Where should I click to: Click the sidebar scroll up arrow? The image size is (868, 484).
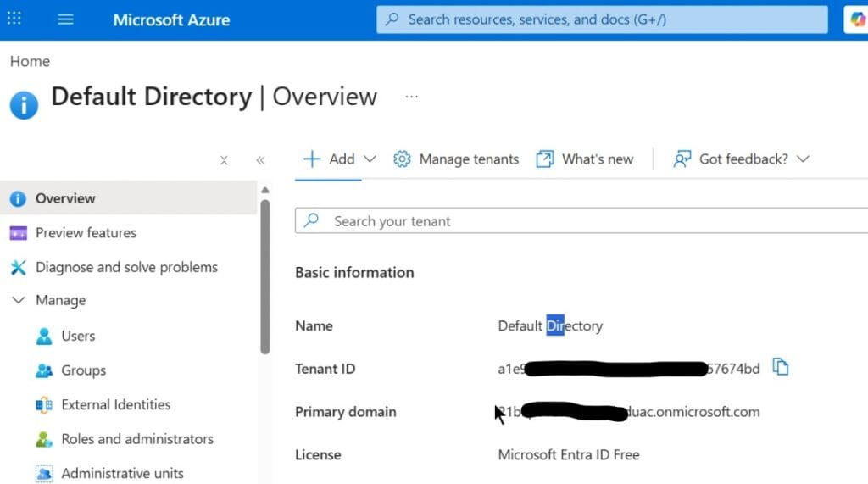pyautogui.click(x=265, y=190)
